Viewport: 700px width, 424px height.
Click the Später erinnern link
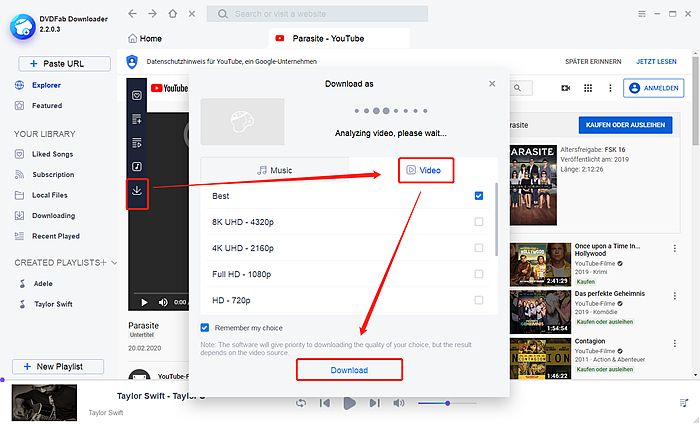593,62
